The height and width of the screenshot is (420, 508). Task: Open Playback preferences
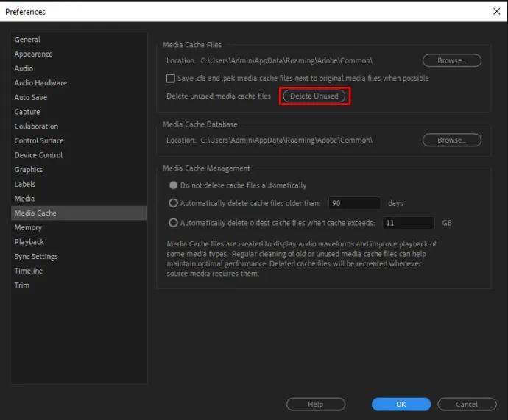tap(29, 242)
